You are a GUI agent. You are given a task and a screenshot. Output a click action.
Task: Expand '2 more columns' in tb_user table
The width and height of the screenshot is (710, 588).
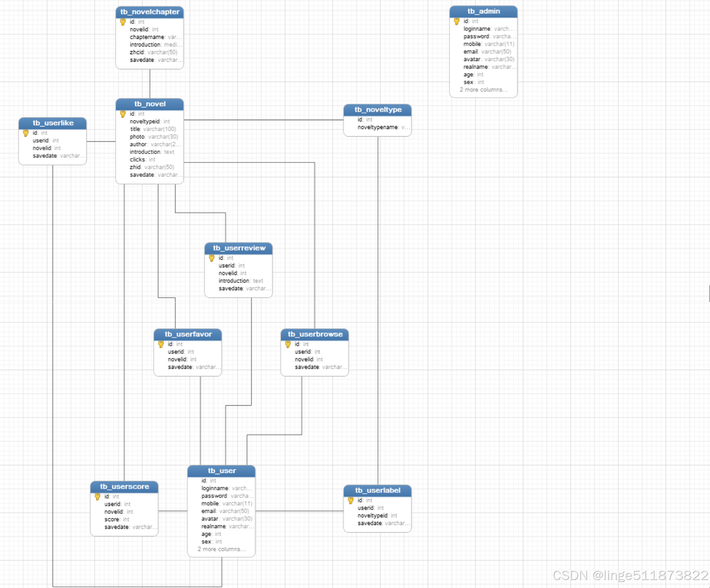pos(221,549)
